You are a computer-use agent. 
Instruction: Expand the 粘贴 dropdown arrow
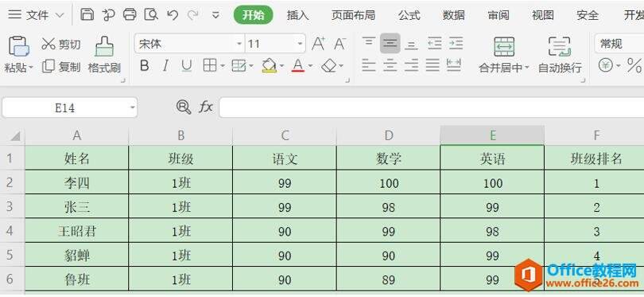[31, 68]
